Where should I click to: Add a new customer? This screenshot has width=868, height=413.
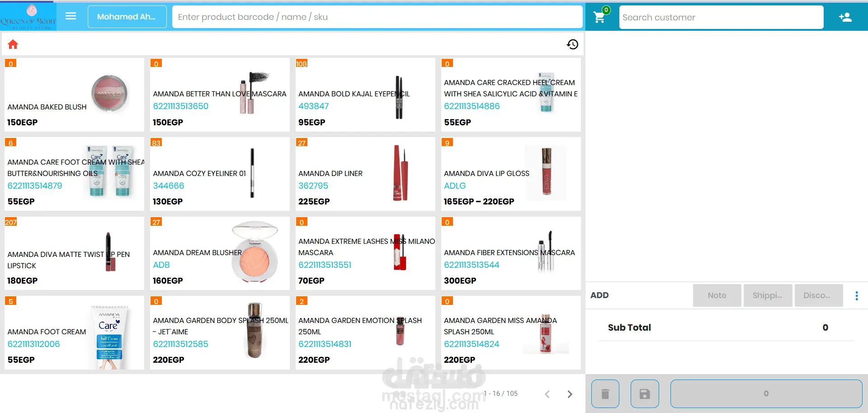[845, 17]
